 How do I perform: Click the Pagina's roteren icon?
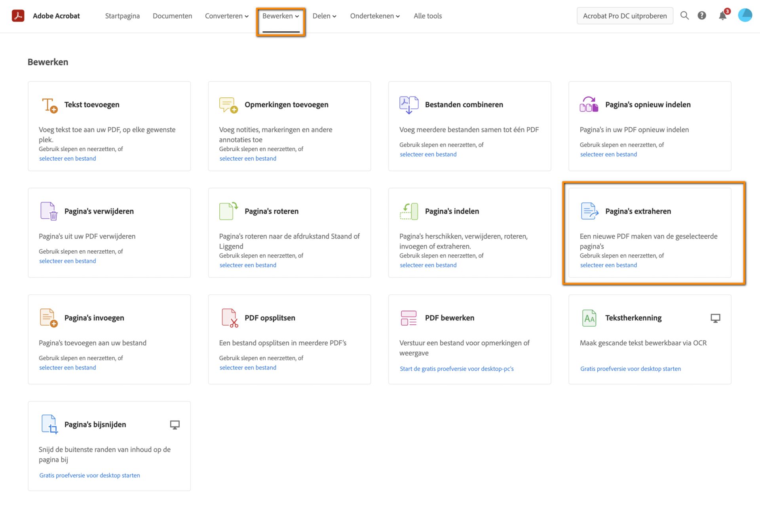[x=228, y=211]
